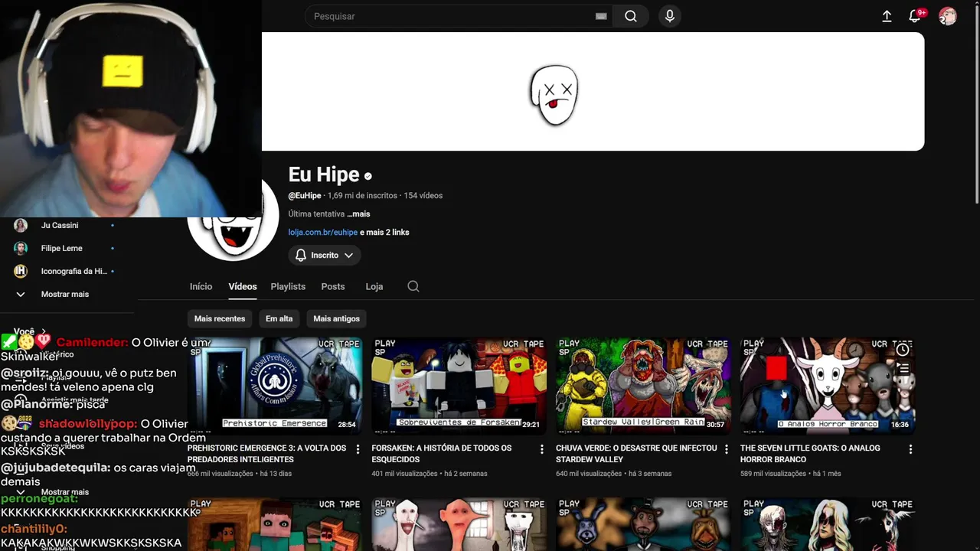Screen dimensions: 980x551
Task: Open the account avatar menu
Action: click(x=948, y=16)
